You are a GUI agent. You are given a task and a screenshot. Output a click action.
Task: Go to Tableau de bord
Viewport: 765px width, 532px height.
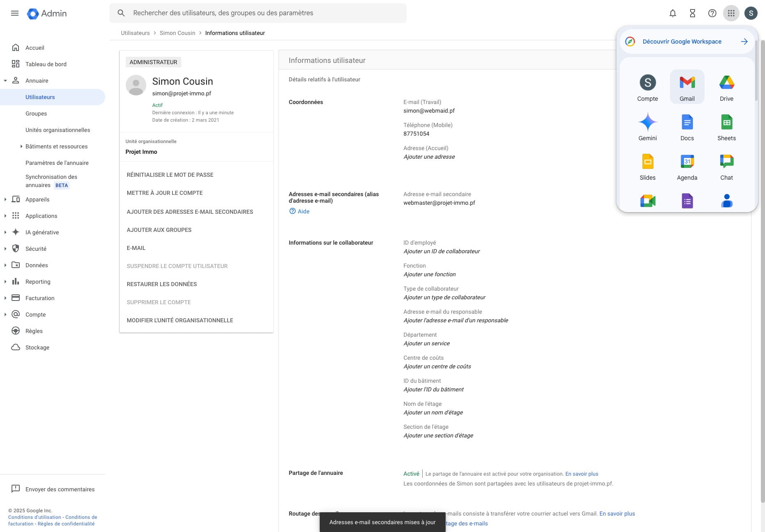tap(45, 64)
